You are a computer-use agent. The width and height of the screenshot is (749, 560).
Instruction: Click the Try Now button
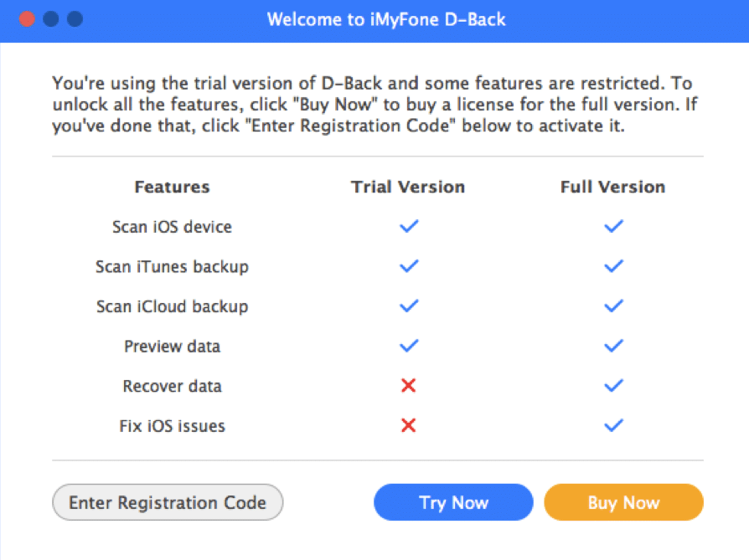coord(453,502)
